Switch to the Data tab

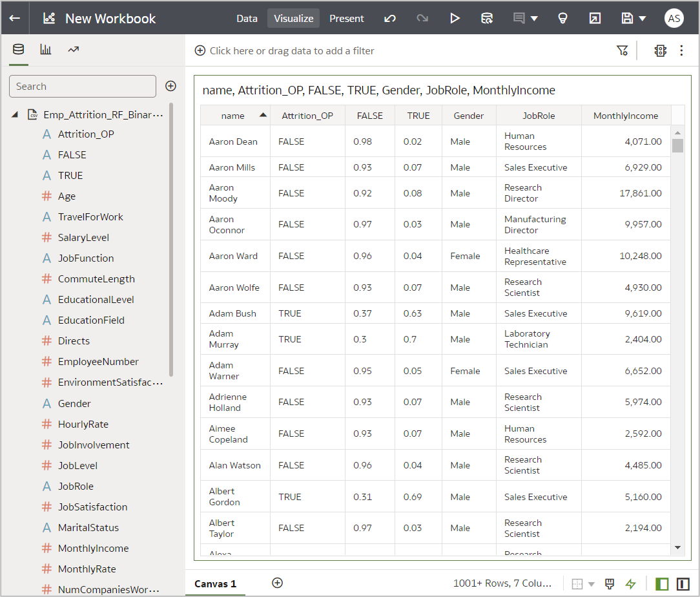pos(247,18)
